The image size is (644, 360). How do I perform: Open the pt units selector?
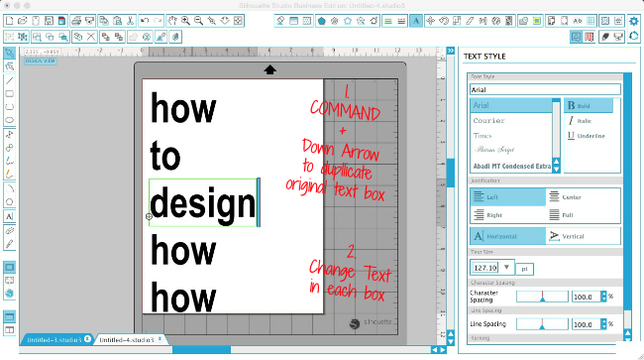524,269
